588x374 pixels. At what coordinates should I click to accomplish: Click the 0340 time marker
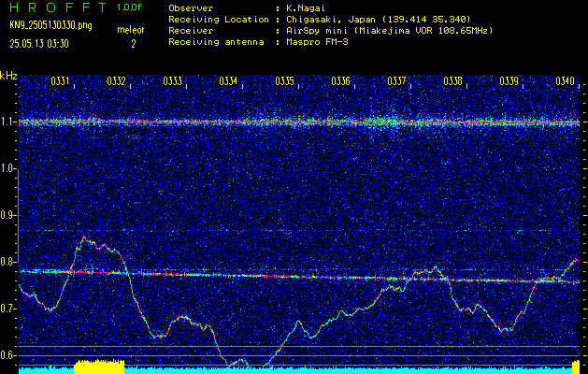tap(566, 80)
